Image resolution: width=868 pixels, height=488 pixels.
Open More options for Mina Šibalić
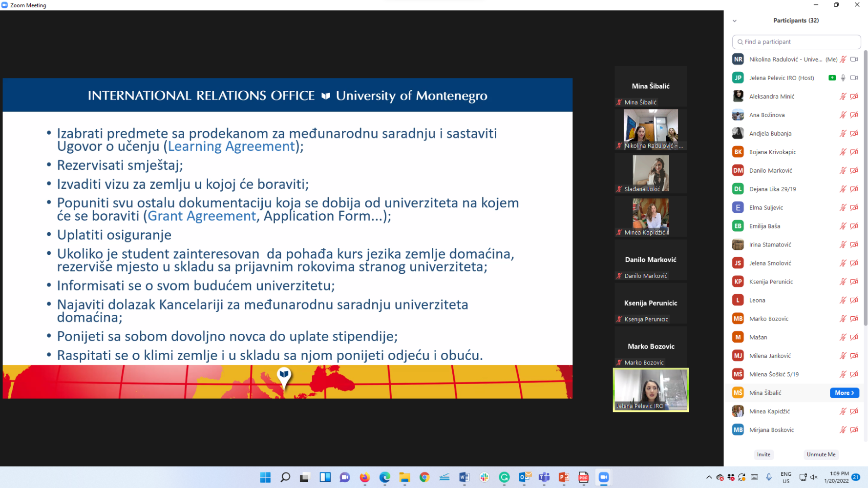point(844,393)
